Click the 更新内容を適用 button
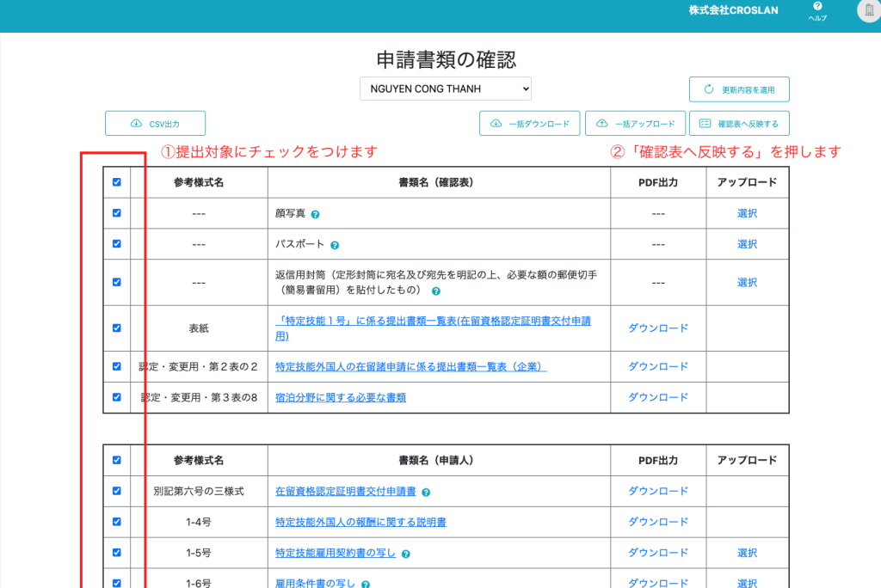 pyautogui.click(x=739, y=89)
